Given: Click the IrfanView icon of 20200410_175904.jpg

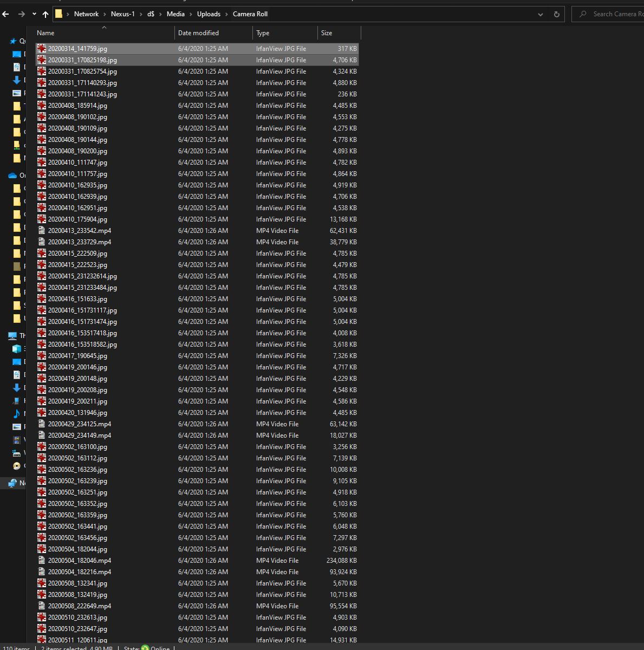Looking at the screenshot, I should click(42, 219).
